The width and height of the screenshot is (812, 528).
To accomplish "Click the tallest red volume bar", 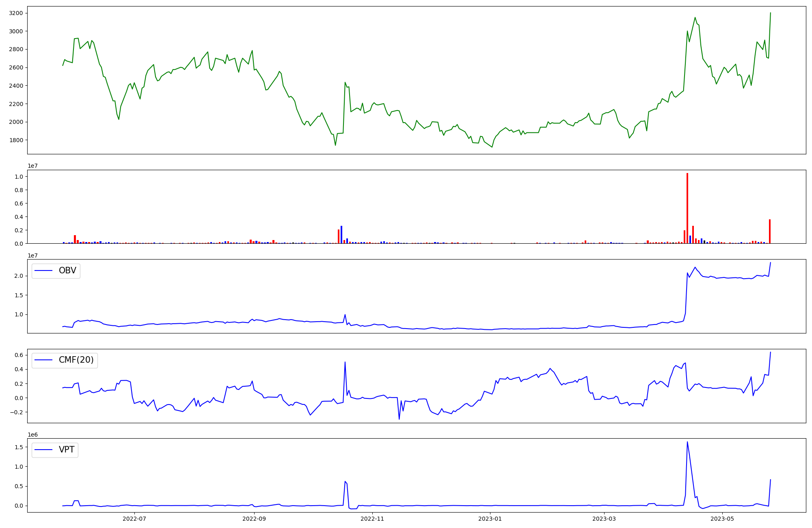I will pyautogui.click(x=687, y=208).
